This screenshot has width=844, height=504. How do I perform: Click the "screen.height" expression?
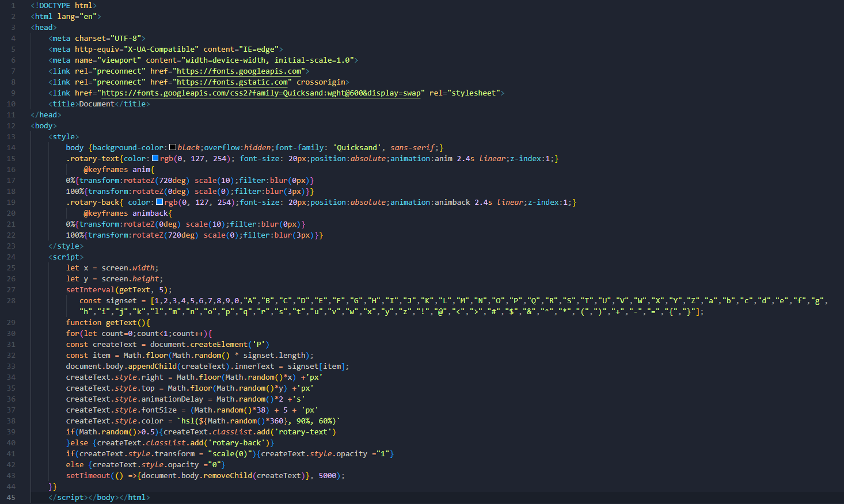pyautogui.click(x=130, y=279)
